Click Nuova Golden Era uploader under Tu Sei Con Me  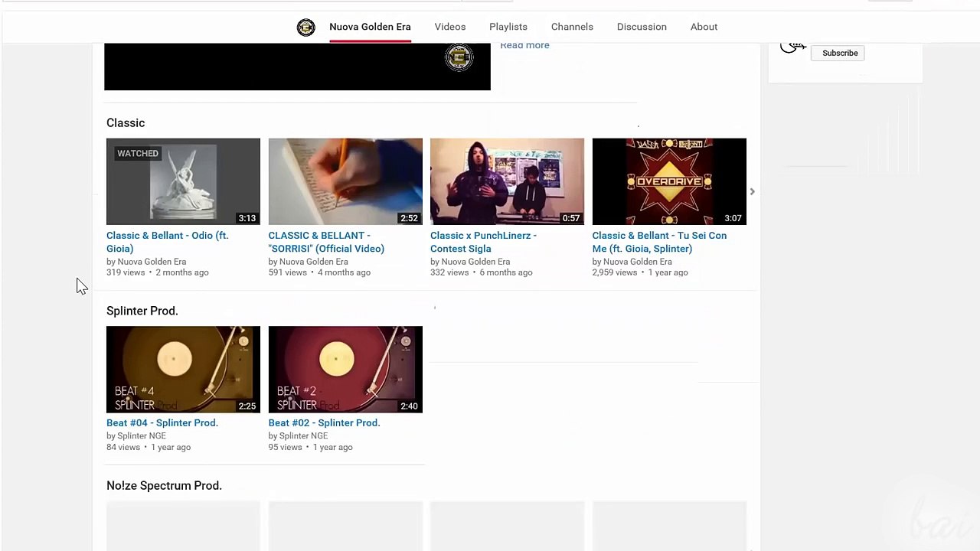(x=638, y=262)
